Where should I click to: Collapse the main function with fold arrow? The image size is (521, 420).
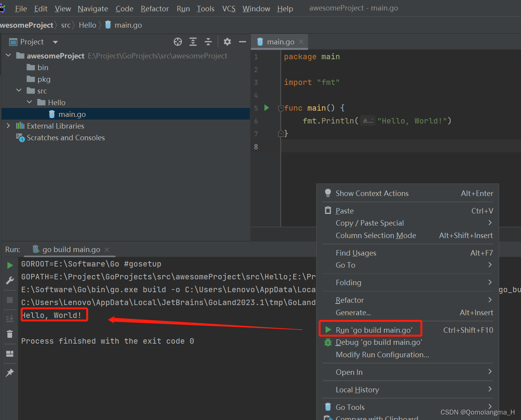click(281, 108)
